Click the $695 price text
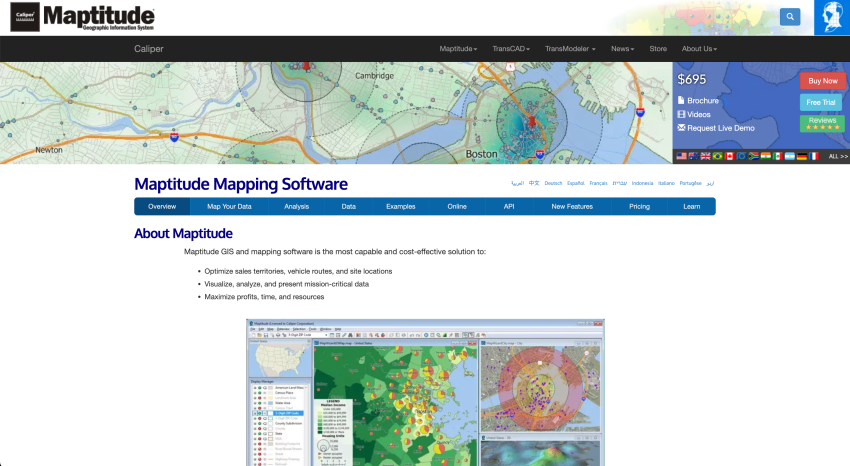 coord(692,79)
